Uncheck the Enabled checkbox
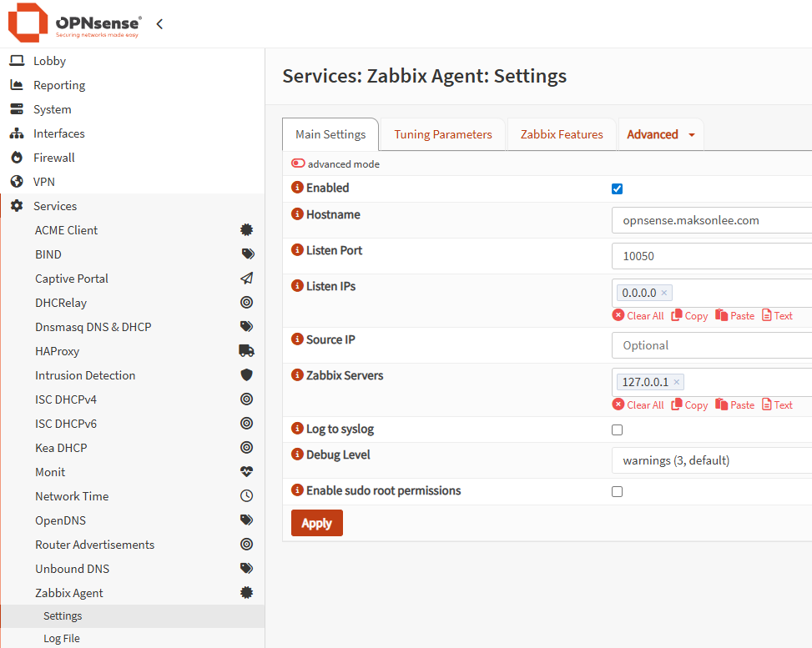 coord(617,189)
